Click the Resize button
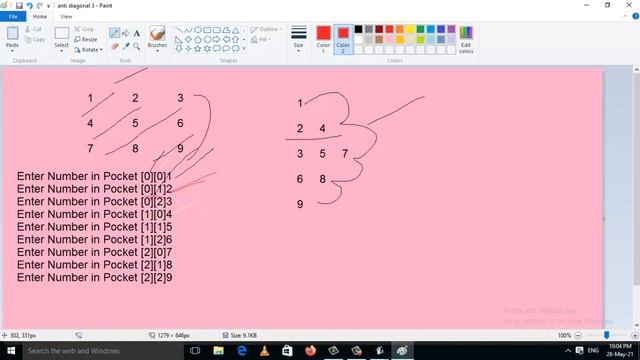The image size is (640, 360). (86, 40)
